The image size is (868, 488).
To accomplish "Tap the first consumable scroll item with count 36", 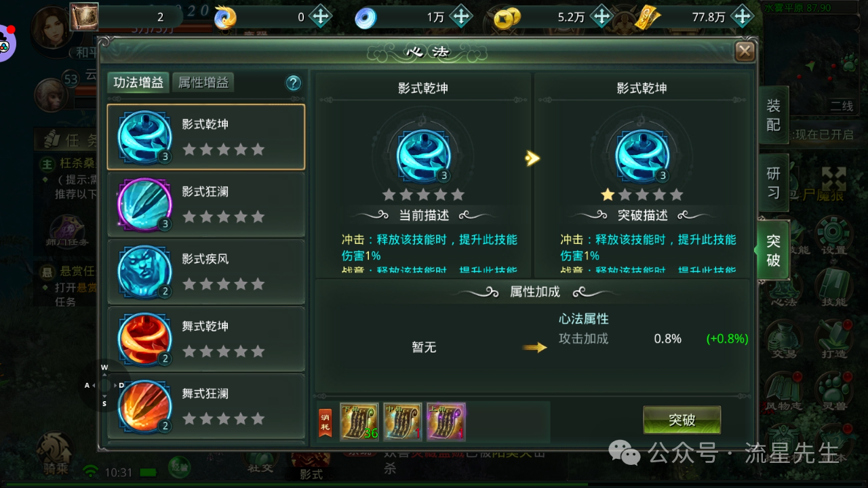I will [x=359, y=422].
